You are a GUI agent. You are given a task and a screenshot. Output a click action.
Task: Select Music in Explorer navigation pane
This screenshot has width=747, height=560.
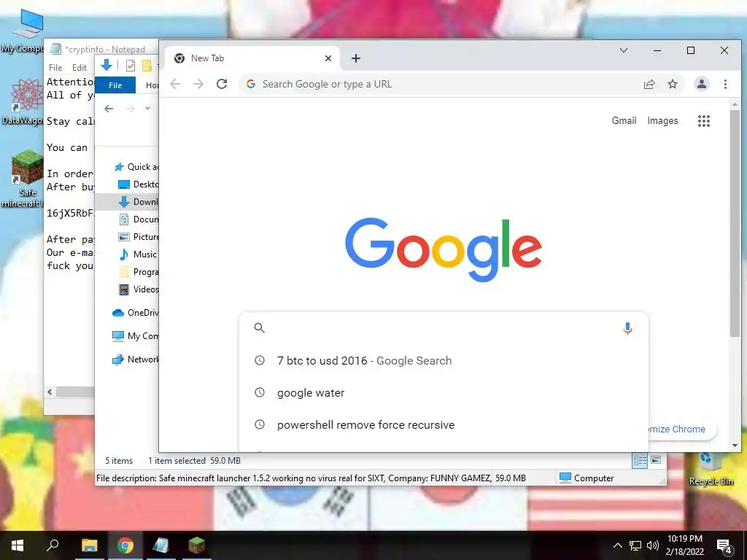(x=138, y=254)
